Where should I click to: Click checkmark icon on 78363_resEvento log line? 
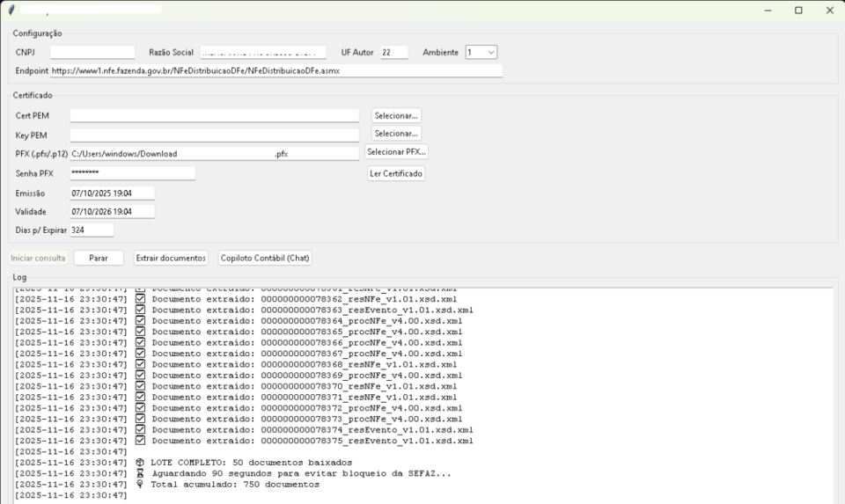[140, 310]
